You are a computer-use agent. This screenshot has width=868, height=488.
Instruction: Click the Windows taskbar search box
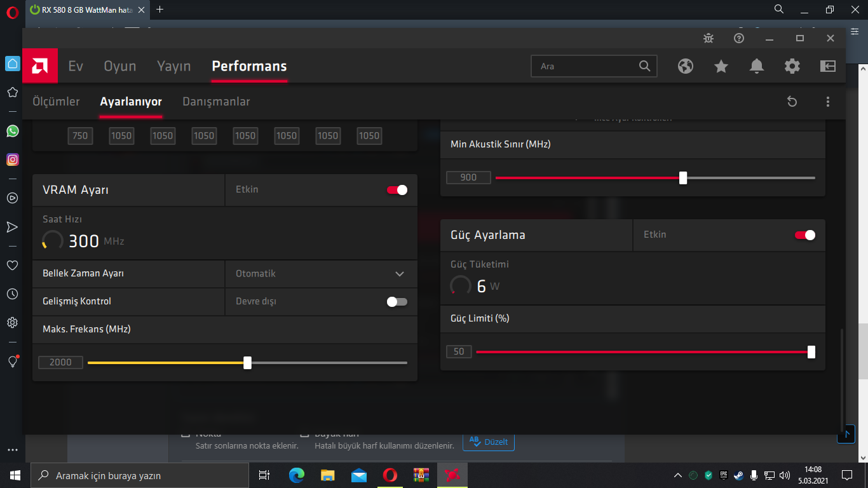coord(140,475)
